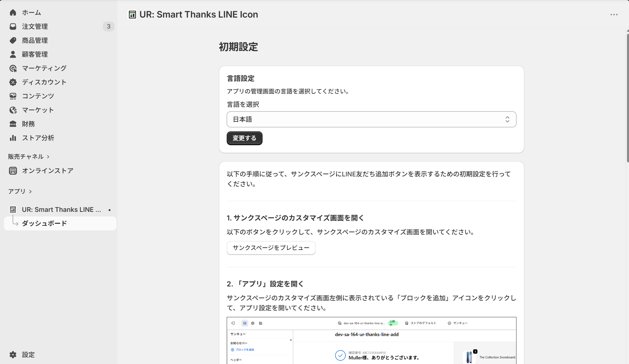Image resolution: width=629 pixels, height=364 pixels.
Task: Click the order count badge 3
Action: click(109, 27)
